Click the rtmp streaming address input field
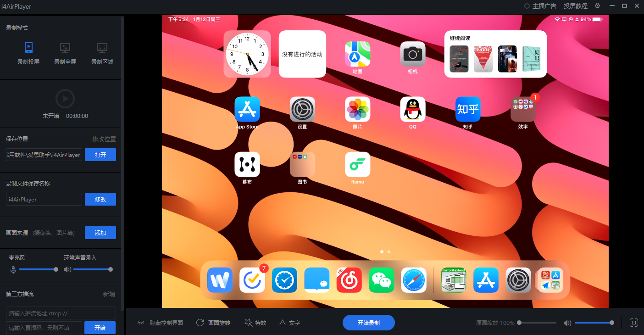This screenshot has width=644, height=335. [x=61, y=313]
